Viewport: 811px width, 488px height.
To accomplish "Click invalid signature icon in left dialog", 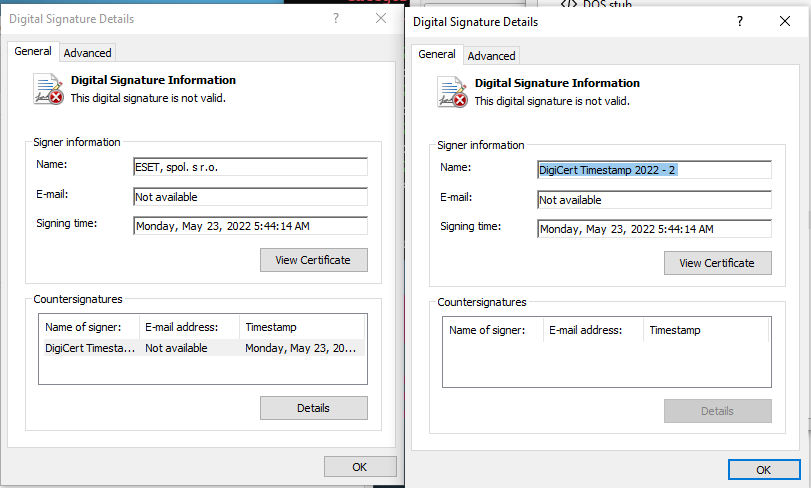I will click(x=48, y=89).
